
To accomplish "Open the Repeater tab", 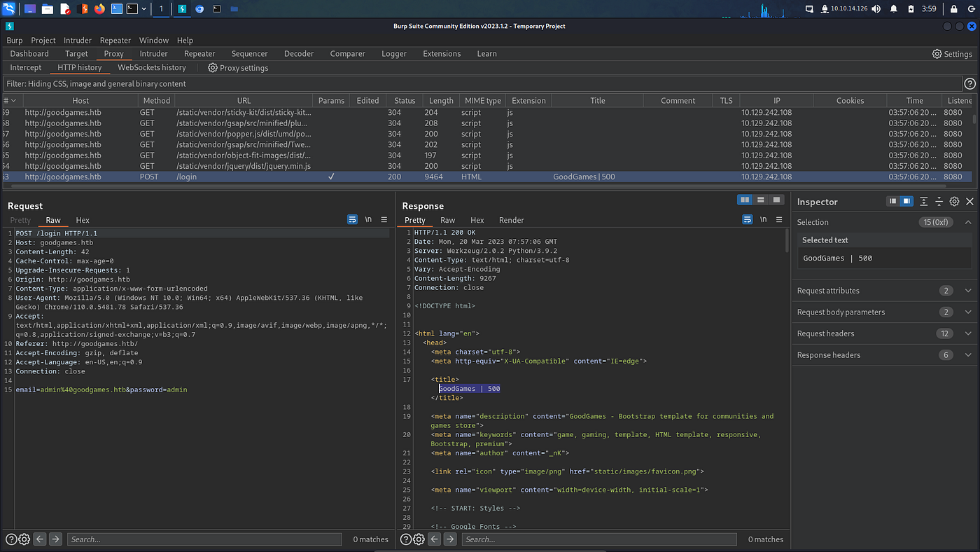I will click(x=199, y=54).
